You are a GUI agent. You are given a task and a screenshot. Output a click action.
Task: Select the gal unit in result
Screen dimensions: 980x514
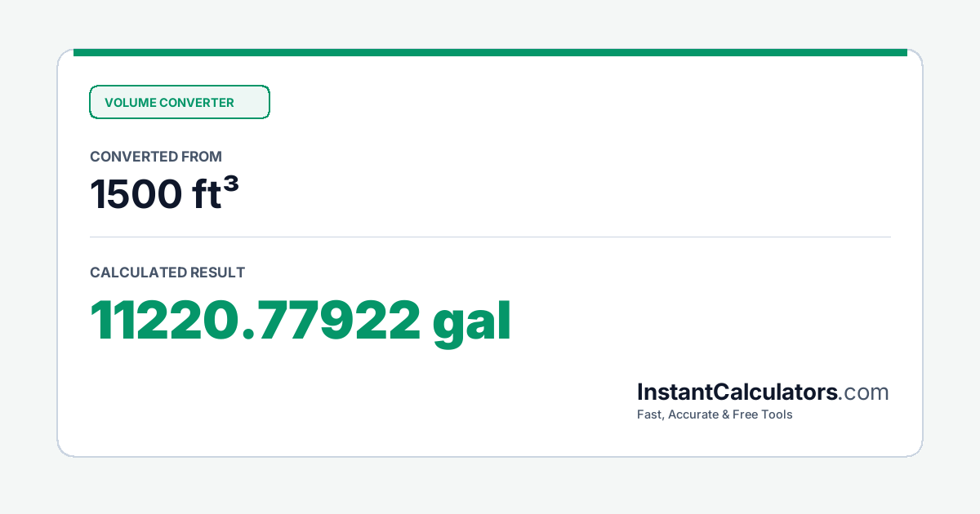472,322
